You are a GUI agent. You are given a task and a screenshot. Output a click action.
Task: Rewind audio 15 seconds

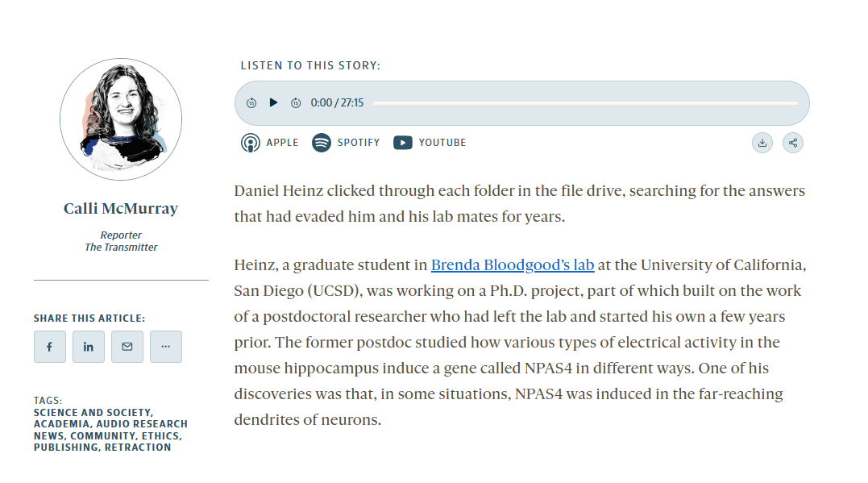click(251, 103)
